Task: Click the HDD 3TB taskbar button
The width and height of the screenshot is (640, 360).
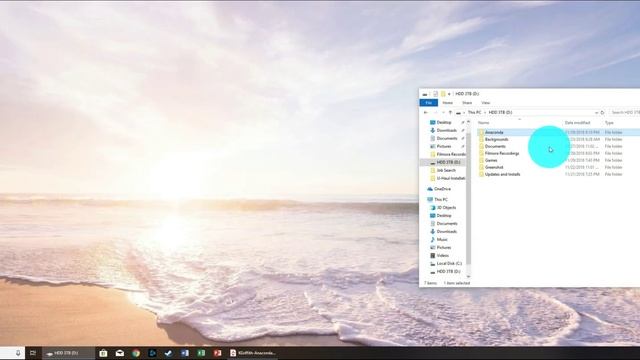Action: tap(68, 353)
